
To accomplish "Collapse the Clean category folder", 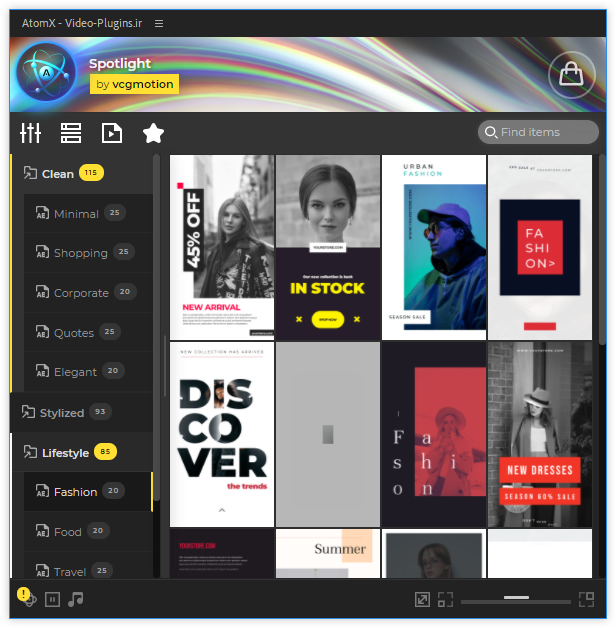I will [82, 173].
